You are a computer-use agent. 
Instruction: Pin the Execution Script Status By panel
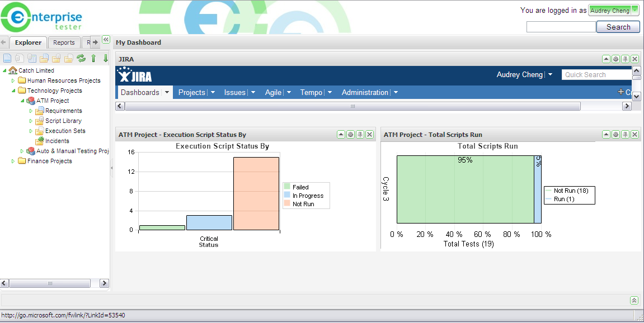[360, 135]
